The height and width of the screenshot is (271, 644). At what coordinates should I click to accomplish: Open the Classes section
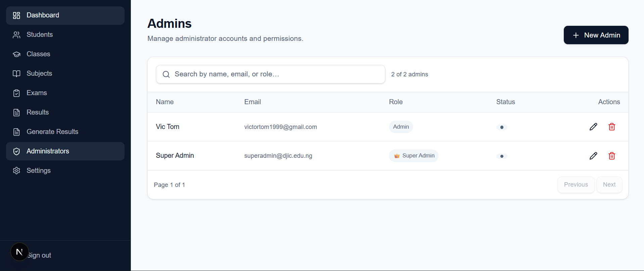[65, 54]
